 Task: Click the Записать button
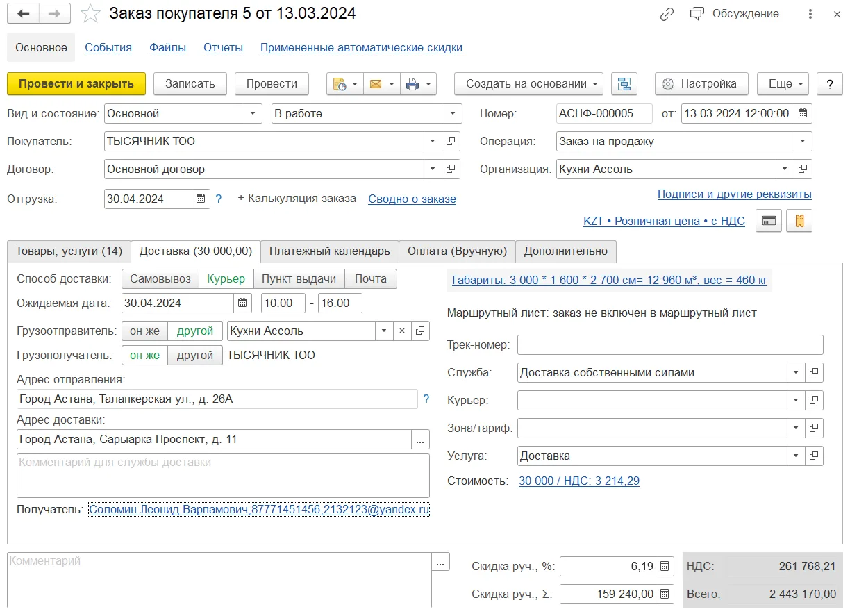point(190,84)
